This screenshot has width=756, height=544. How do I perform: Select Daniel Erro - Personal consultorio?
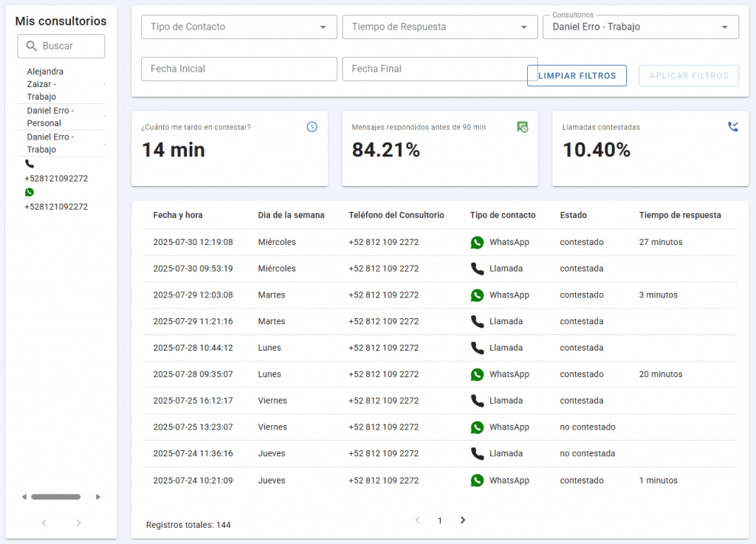50,117
